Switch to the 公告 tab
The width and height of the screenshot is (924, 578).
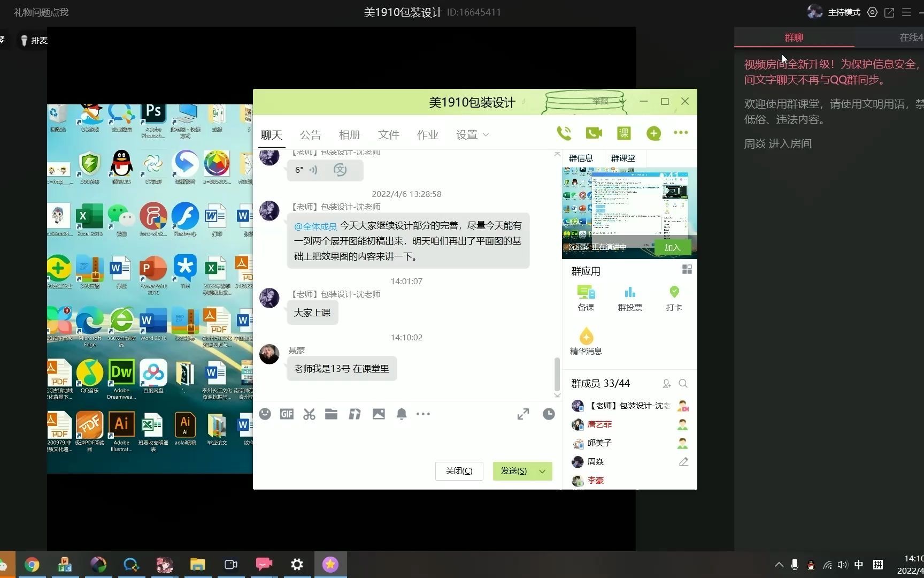(x=311, y=135)
